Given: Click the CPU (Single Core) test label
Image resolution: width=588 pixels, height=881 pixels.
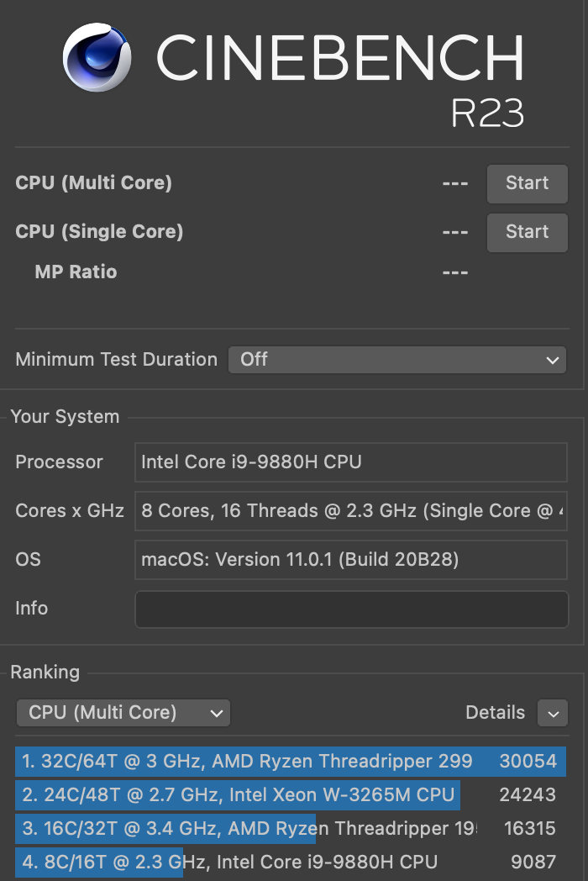Looking at the screenshot, I should [x=99, y=232].
